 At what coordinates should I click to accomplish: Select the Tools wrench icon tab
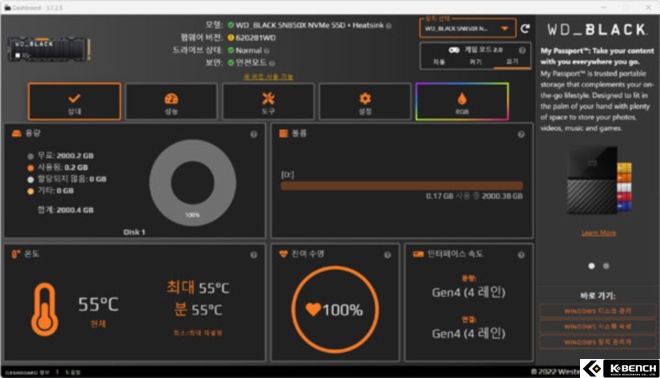(268, 101)
